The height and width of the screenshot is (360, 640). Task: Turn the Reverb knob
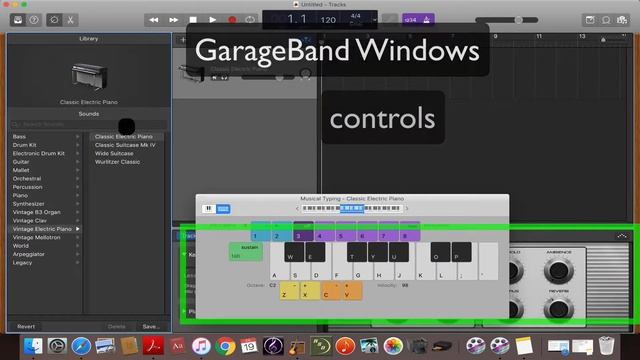point(558,309)
